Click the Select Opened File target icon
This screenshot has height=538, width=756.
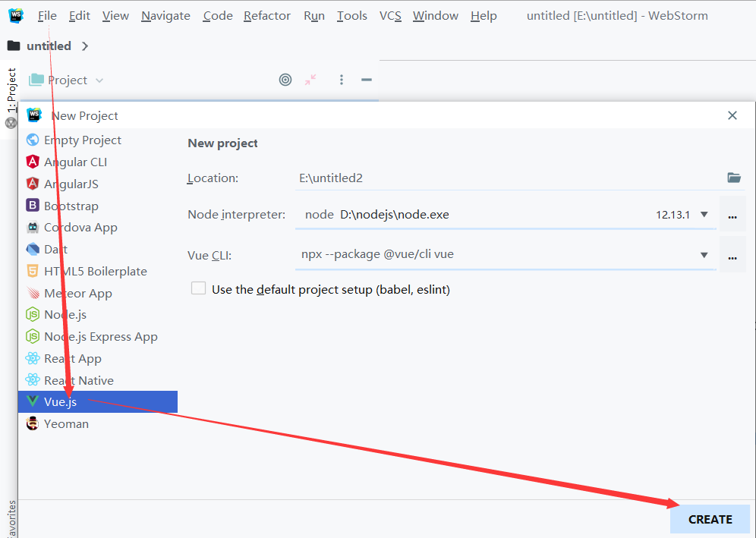point(285,79)
